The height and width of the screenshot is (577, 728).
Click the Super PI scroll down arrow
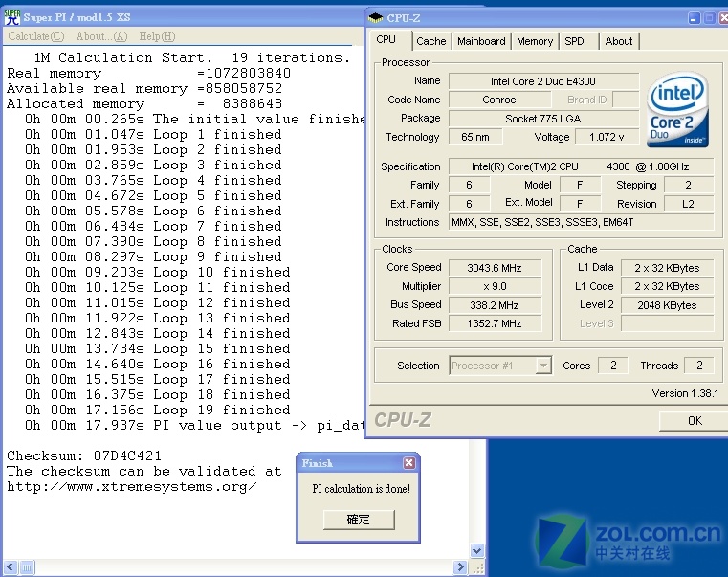click(x=476, y=551)
